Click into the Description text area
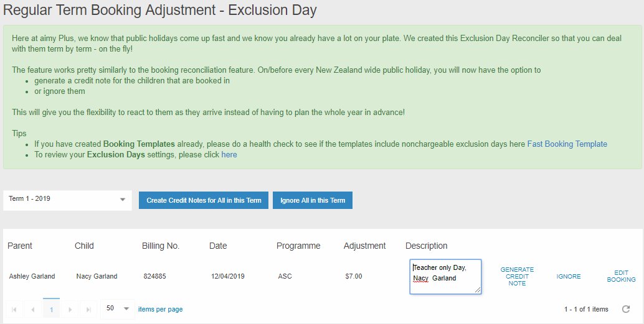Screen dimensions: 644x324 click(x=445, y=276)
